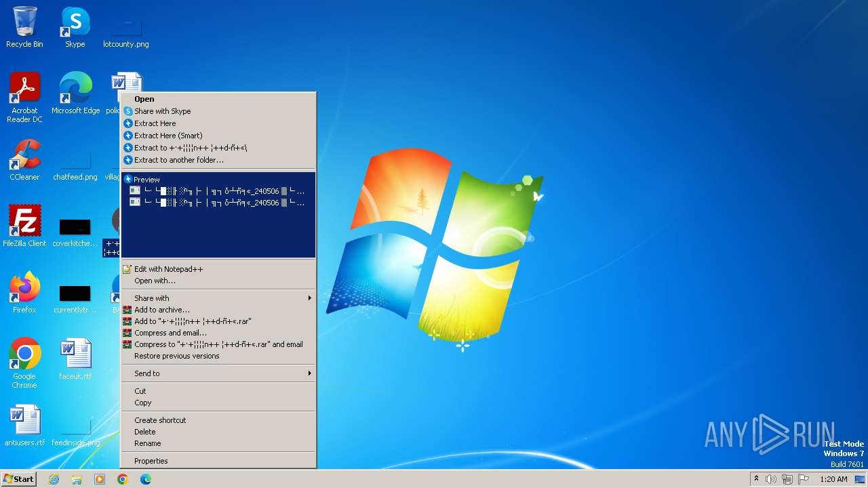Choose Share with Skype
The image size is (868, 488).
point(218,111)
